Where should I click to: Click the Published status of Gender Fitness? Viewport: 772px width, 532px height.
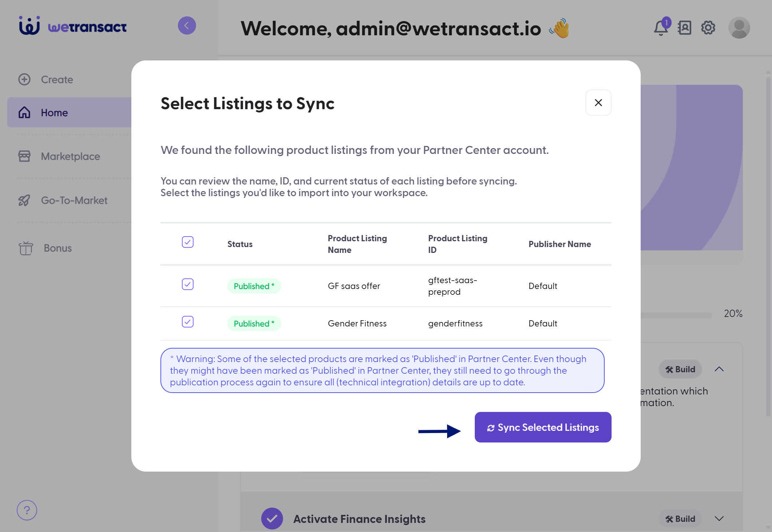click(254, 323)
